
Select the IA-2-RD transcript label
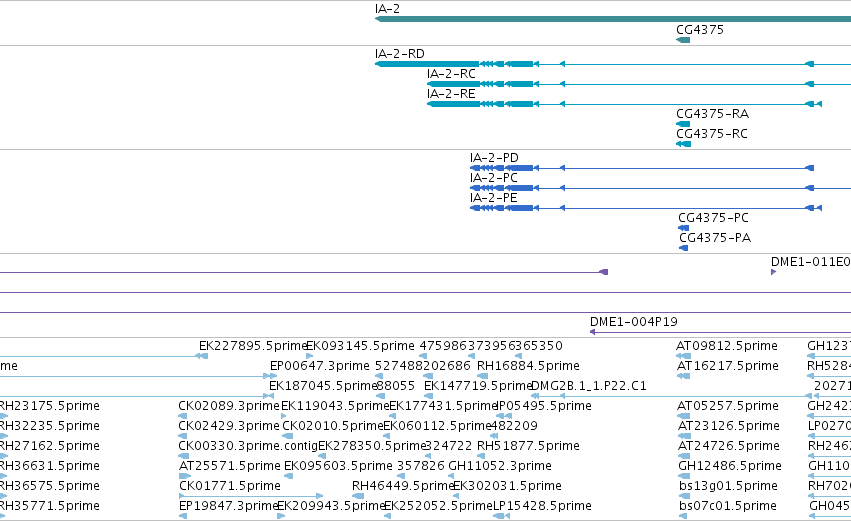coord(399,54)
